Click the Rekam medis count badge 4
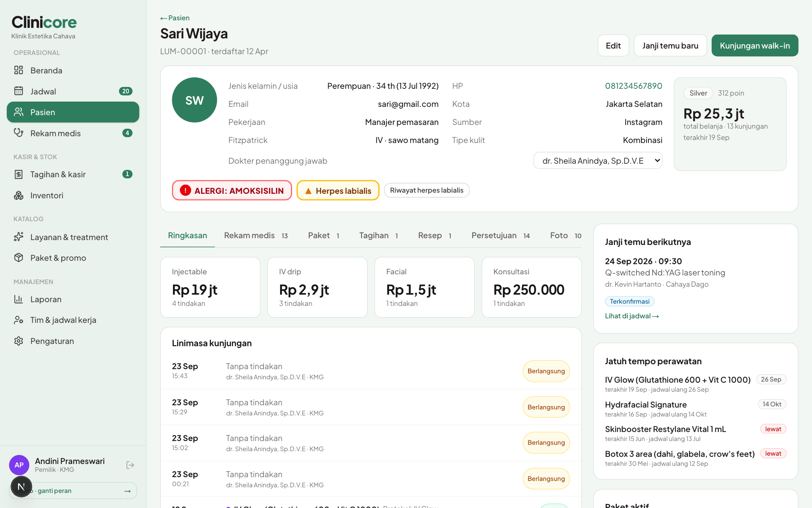Screen dimensions: 812x508 tap(127, 133)
